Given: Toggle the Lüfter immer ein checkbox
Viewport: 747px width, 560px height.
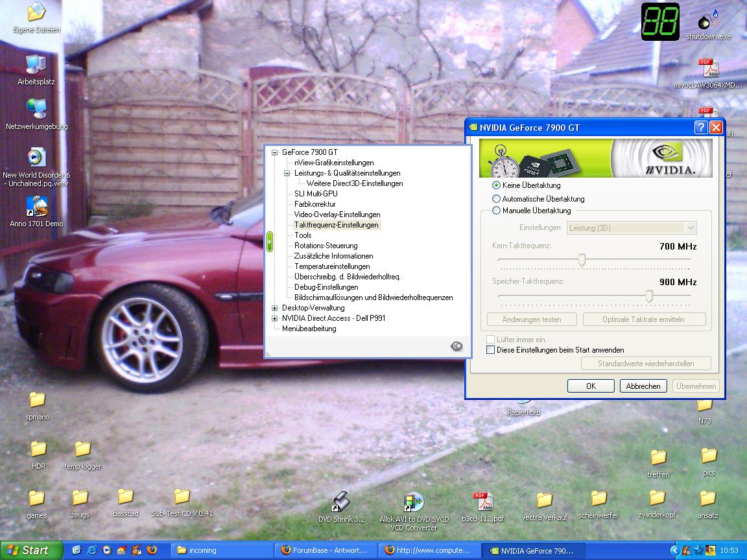Looking at the screenshot, I should click(x=490, y=340).
